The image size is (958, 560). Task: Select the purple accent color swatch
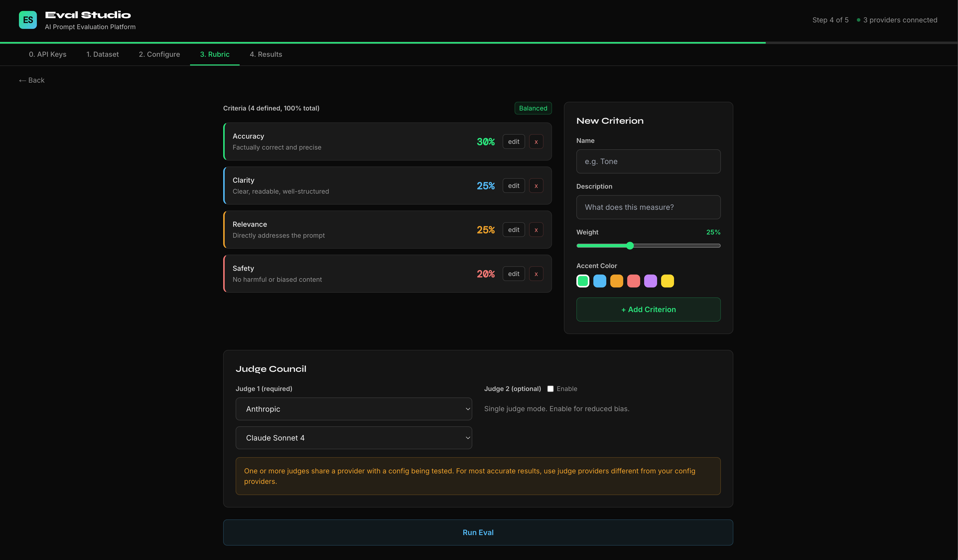[x=650, y=281]
